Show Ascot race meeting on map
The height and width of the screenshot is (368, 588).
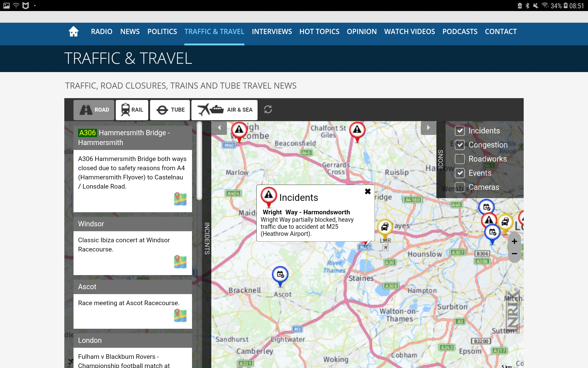(x=180, y=316)
